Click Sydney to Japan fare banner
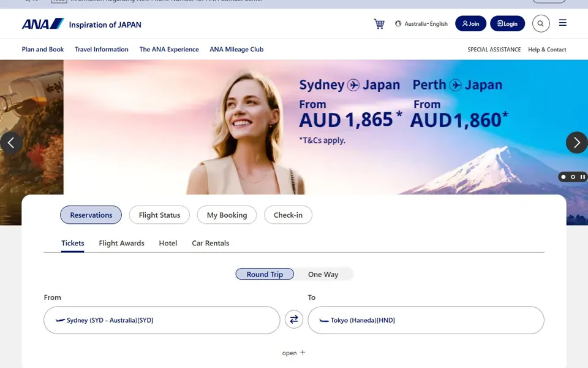 click(350, 104)
